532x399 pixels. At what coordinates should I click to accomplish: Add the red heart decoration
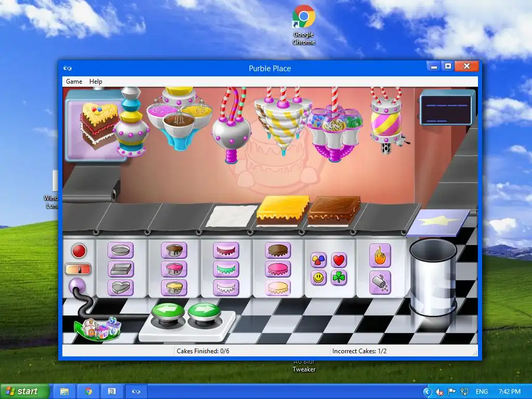coord(339,260)
